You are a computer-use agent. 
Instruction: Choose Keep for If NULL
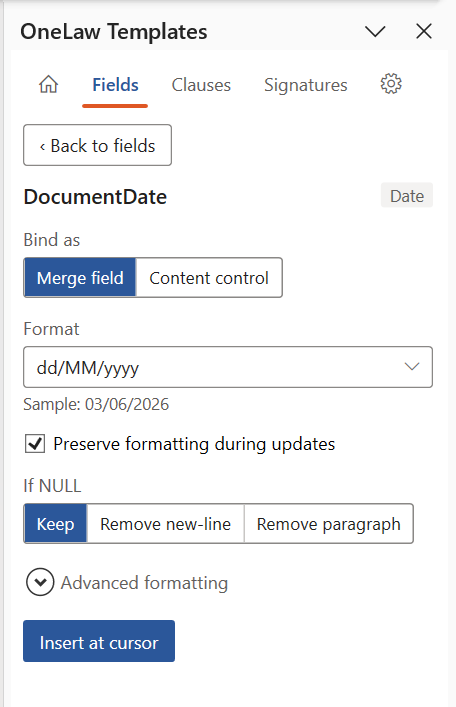[55, 524]
